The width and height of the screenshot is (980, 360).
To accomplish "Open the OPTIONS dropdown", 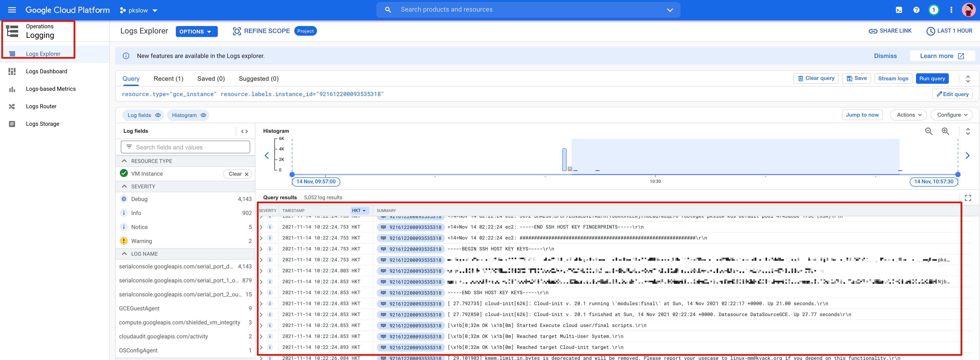I will (196, 32).
